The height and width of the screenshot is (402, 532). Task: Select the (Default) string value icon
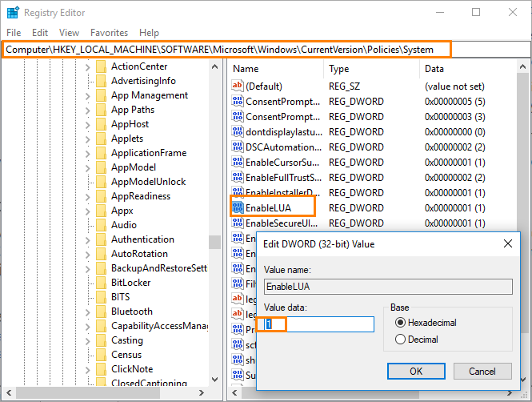coord(237,86)
